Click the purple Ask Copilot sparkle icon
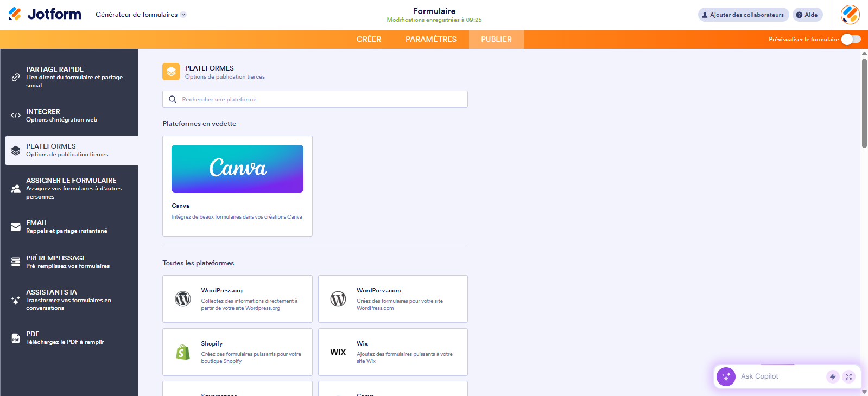Screen dimensions: 868x396 [x=726, y=376]
